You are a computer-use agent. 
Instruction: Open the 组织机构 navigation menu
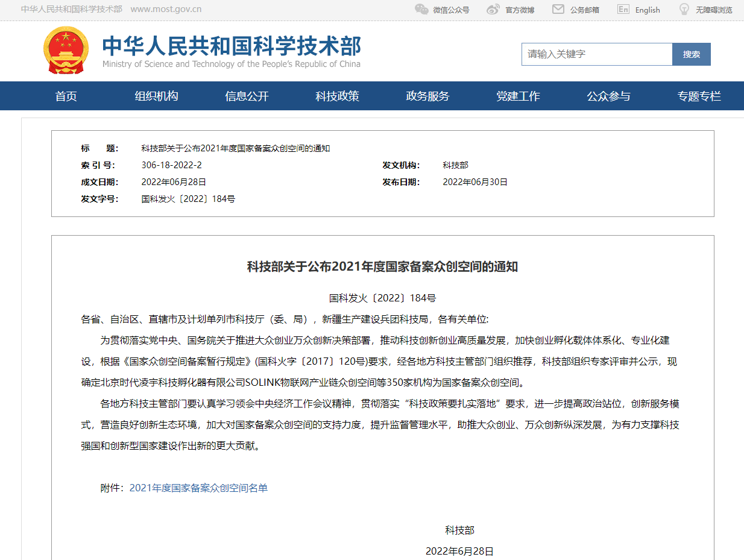point(156,96)
